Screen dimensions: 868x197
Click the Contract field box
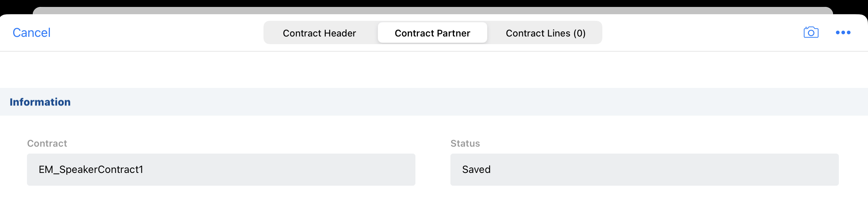click(x=221, y=169)
